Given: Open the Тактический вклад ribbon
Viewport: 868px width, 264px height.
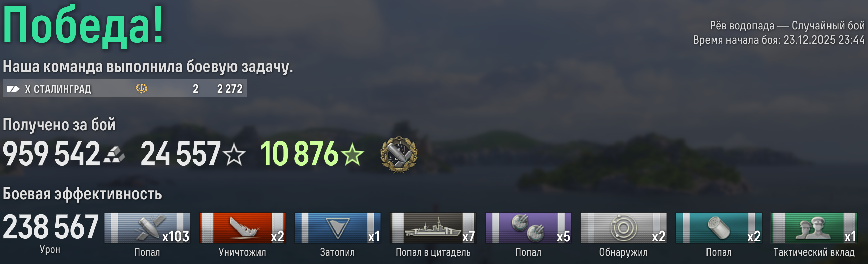Looking at the screenshot, I should click(814, 228).
